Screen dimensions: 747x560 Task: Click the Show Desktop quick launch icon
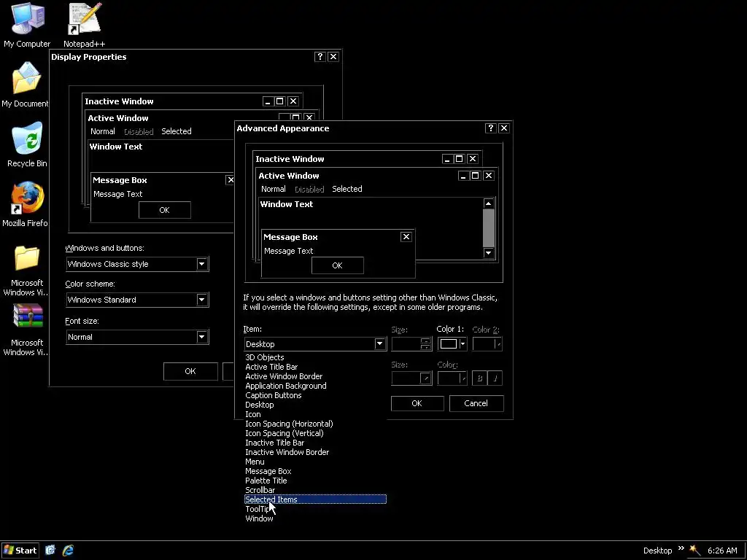[50, 550]
